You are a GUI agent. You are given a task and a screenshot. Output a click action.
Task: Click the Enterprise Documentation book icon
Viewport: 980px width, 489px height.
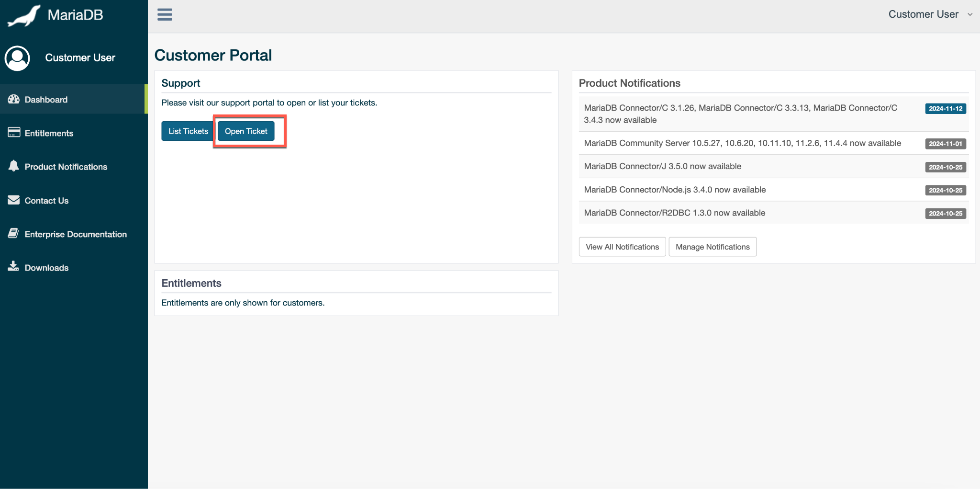click(x=13, y=234)
